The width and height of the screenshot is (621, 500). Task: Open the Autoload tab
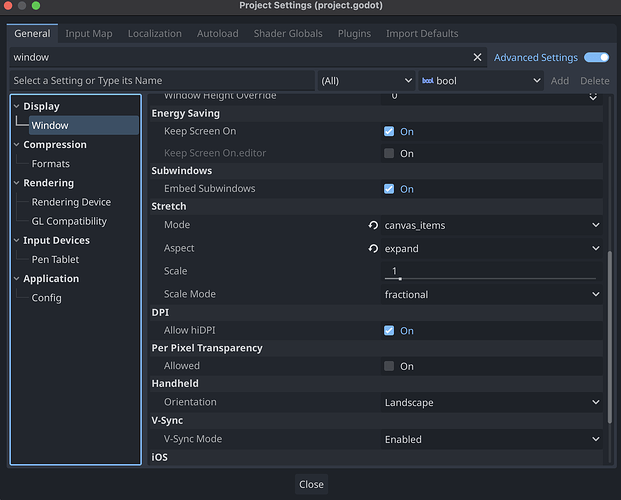217,34
